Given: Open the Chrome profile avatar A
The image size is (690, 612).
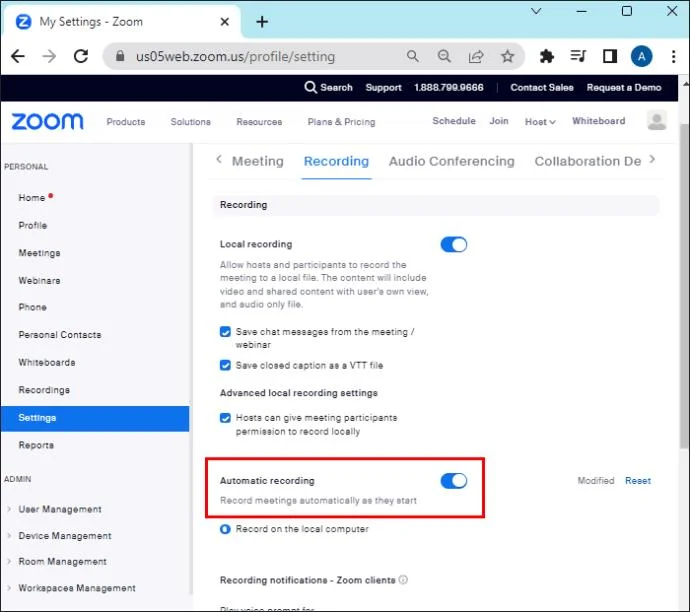Looking at the screenshot, I should tap(642, 56).
